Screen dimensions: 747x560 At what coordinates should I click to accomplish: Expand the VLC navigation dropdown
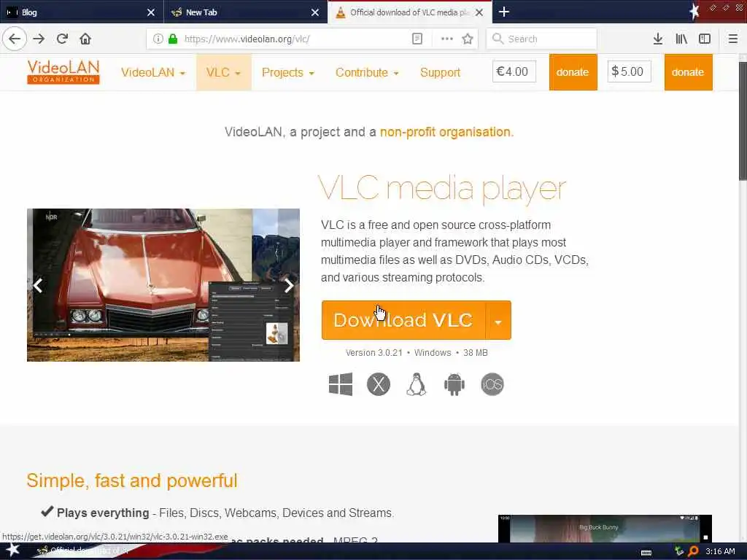(223, 72)
